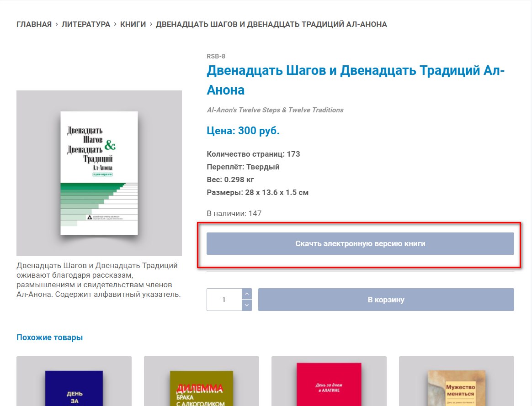
Task: Open the ДЕНЬ ЗА blue book thumbnail
Action: pyautogui.click(x=74, y=381)
